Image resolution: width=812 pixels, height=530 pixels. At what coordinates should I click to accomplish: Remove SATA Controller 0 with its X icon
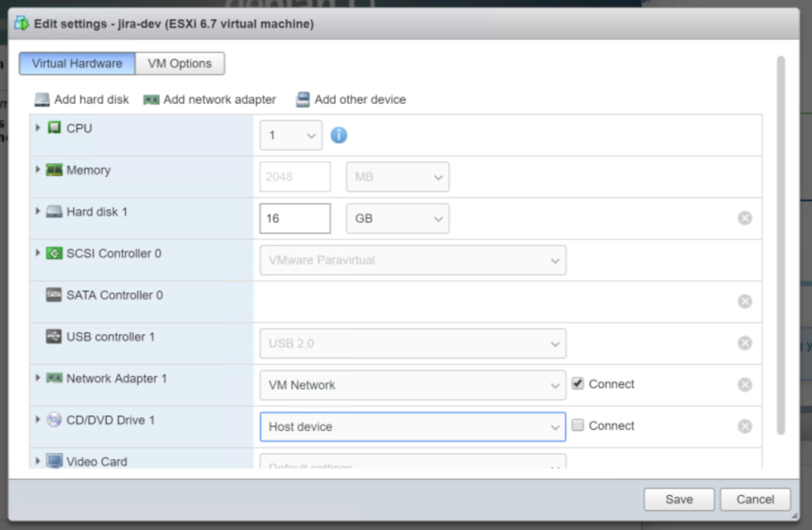coord(745,301)
